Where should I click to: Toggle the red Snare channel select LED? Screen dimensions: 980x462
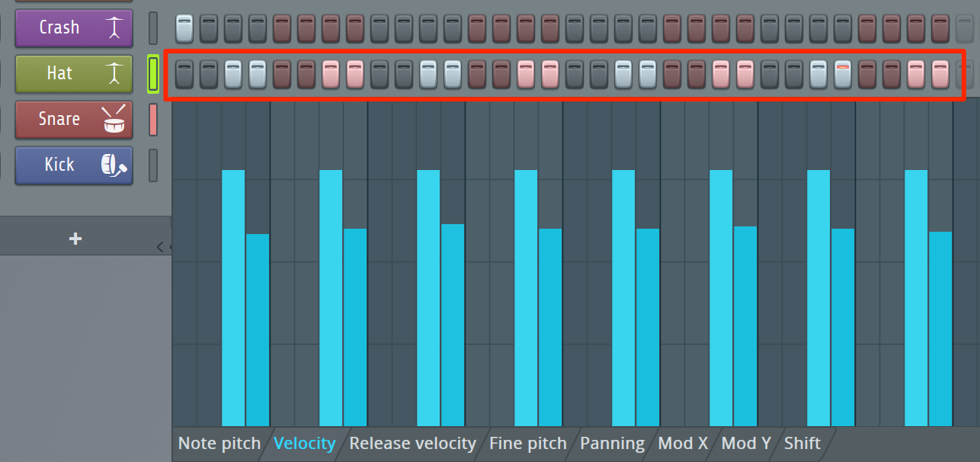(x=153, y=120)
